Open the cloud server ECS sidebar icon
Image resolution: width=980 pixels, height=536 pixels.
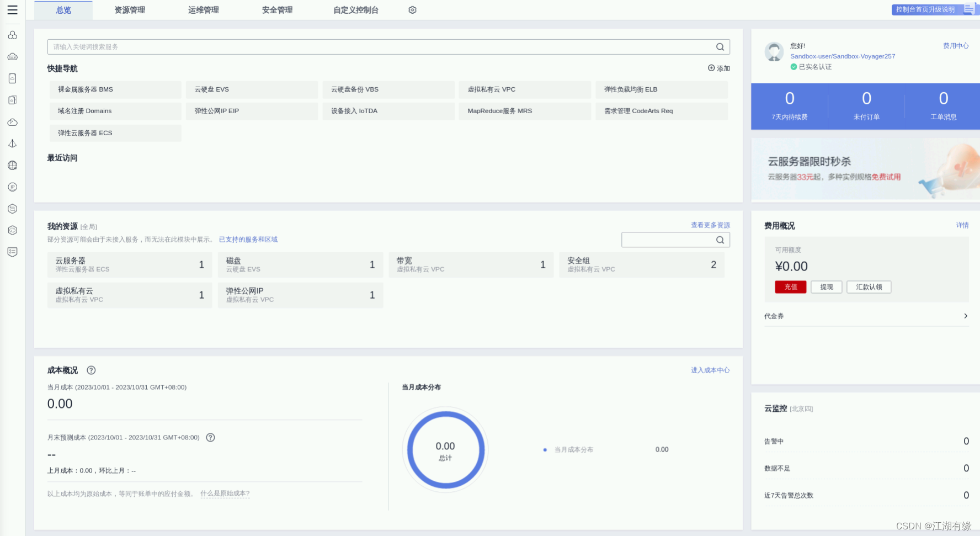[x=12, y=57]
